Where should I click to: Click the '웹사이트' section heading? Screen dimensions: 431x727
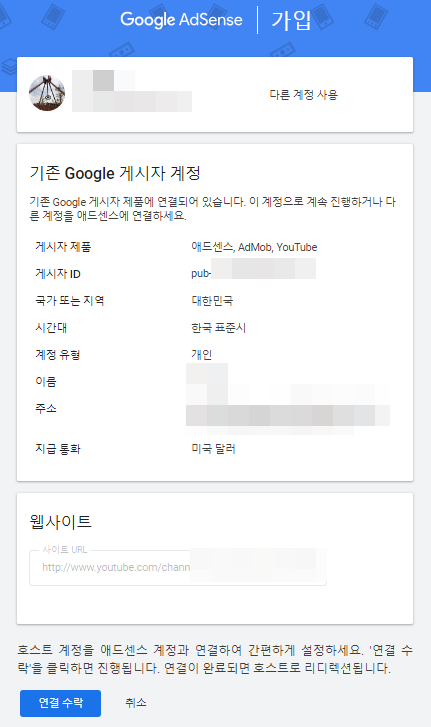point(61,522)
